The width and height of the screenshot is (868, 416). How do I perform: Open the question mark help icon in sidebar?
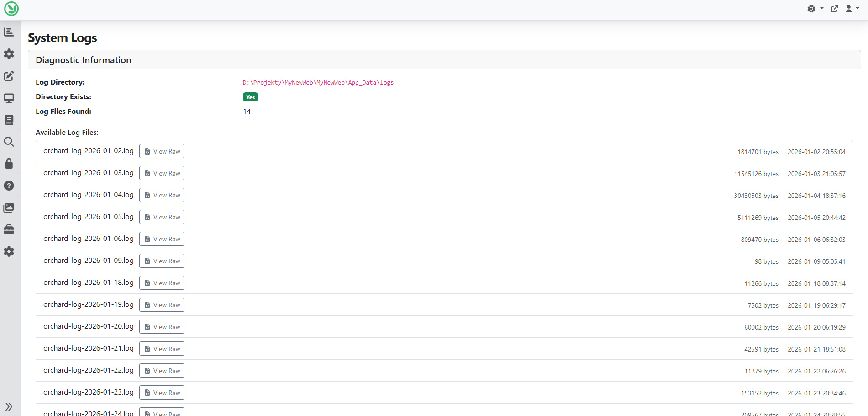coord(9,186)
